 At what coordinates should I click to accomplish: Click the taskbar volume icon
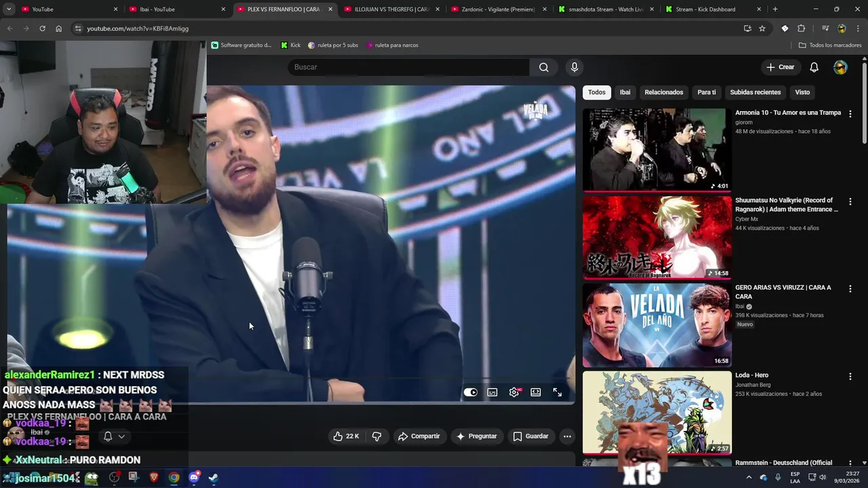[823, 477]
